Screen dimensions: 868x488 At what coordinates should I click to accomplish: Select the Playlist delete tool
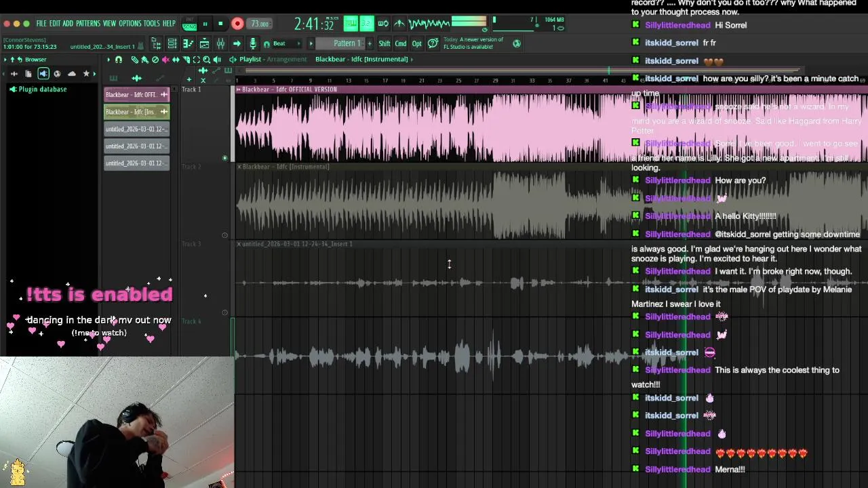(x=155, y=60)
